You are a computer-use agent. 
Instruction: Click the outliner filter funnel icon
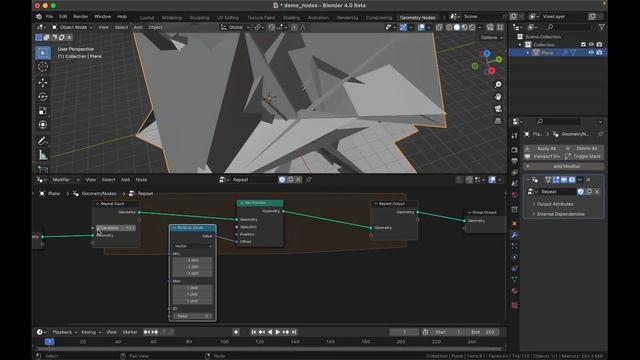pos(601,27)
